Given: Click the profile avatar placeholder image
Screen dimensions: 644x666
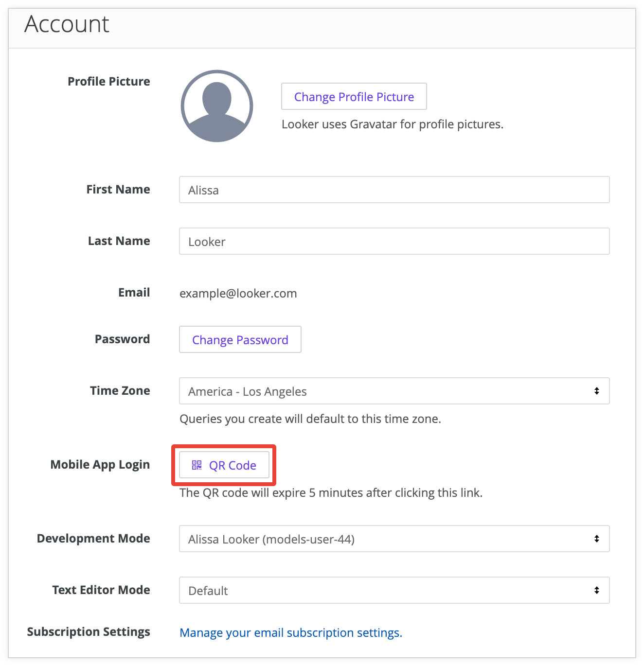Looking at the screenshot, I should 217,106.
